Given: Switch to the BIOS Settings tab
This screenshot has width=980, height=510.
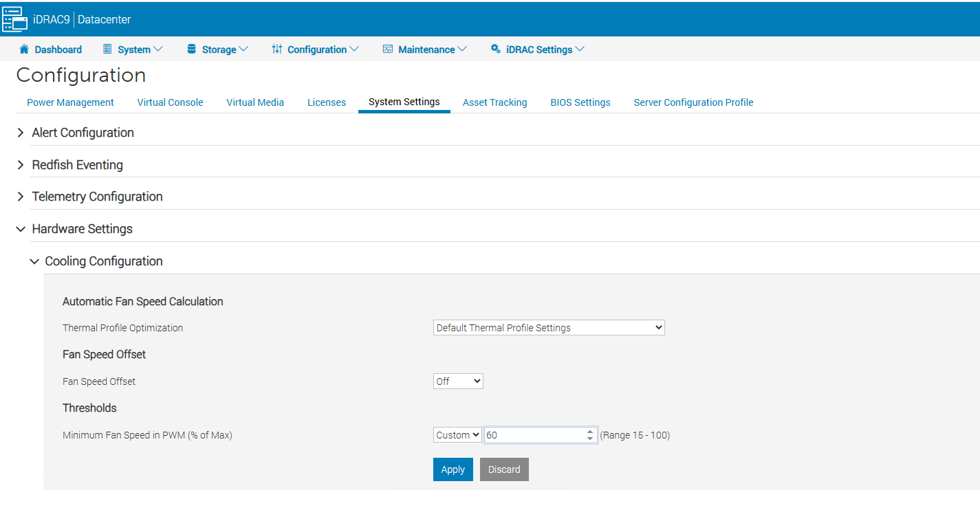Looking at the screenshot, I should coord(580,102).
